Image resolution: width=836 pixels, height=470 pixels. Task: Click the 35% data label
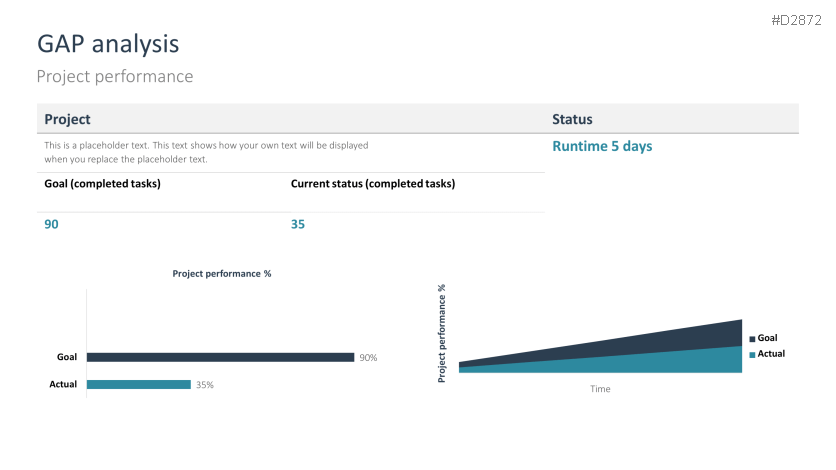[204, 384]
